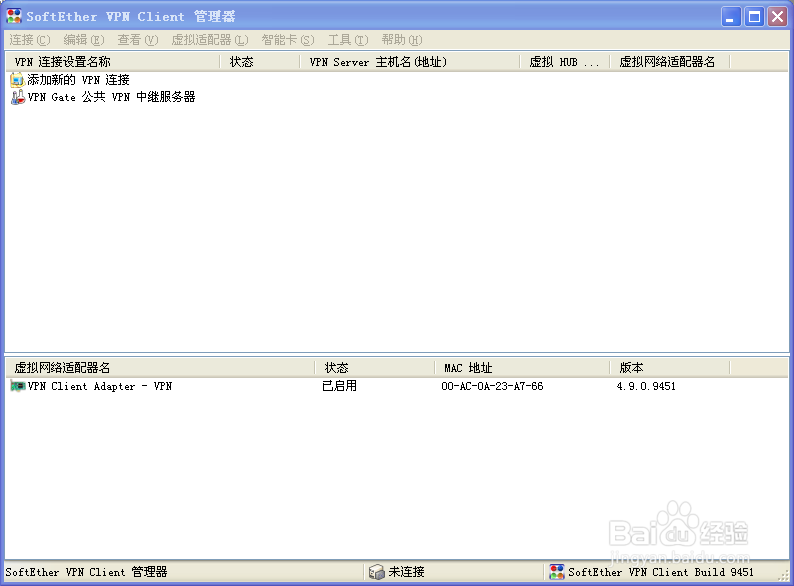794x586 pixels.
Task: Sort adapters by lower 状态 column header
Action: click(x=375, y=368)
